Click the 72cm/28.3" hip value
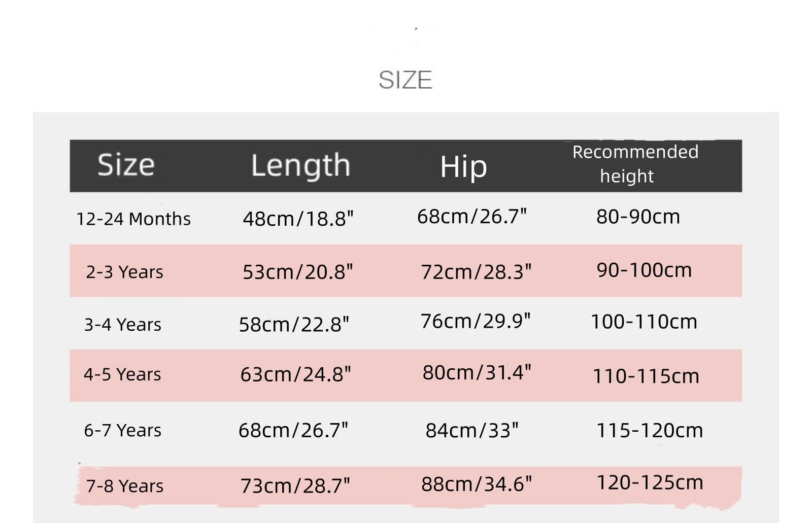The image size is (812, 523). (476, 272)
